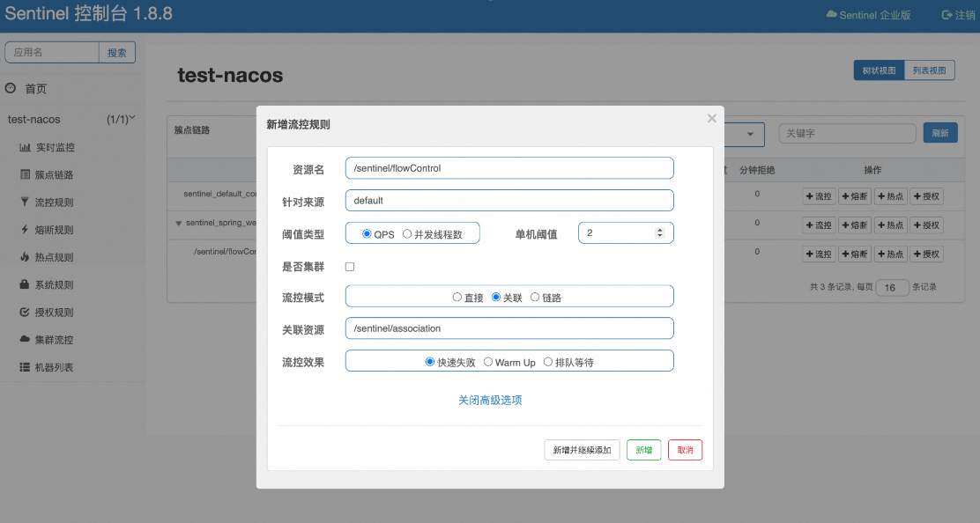Click the 实时监控 bar chart icon

[x=26, y=147]
